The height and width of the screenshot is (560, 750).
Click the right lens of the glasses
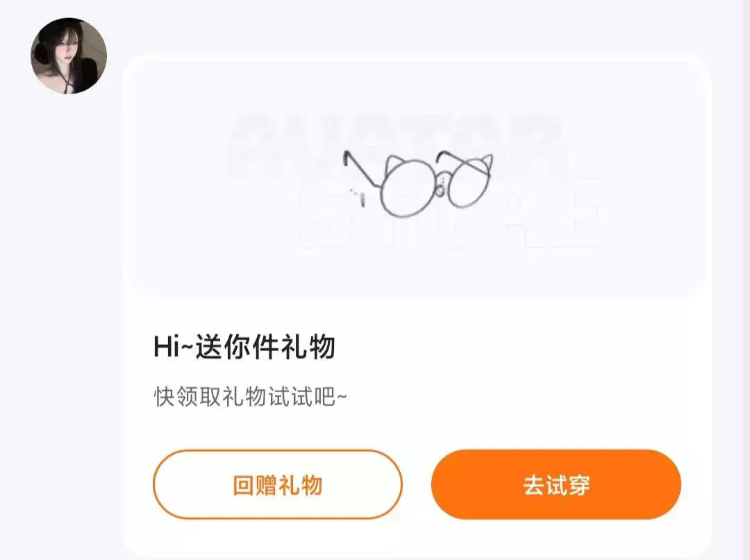(469, 184)
